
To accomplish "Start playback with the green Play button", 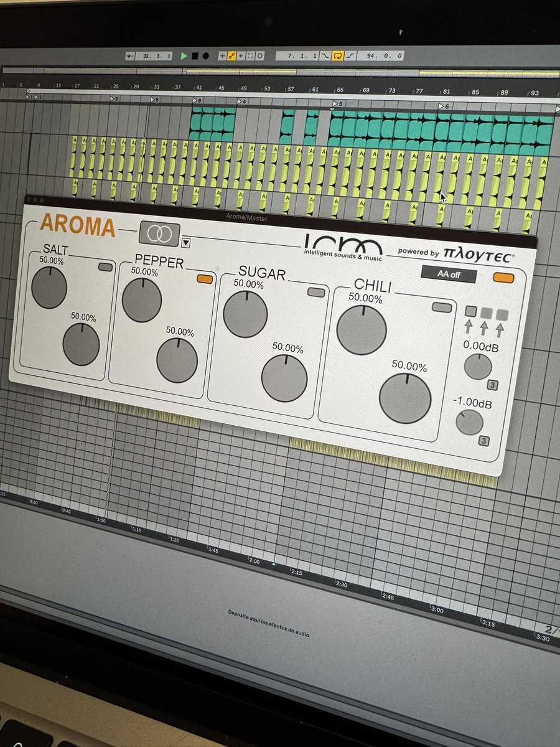I will point(184,55).
